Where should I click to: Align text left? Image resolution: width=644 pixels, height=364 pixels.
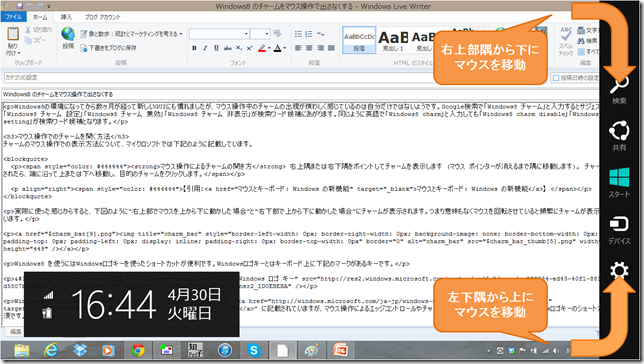point(298,48)
